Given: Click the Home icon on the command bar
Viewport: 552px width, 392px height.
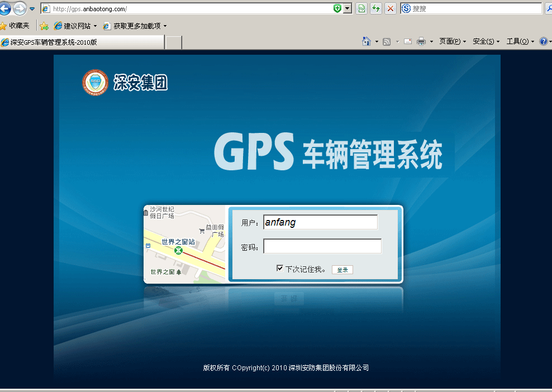Looking at the screenshot, I should tap(366, 41).
